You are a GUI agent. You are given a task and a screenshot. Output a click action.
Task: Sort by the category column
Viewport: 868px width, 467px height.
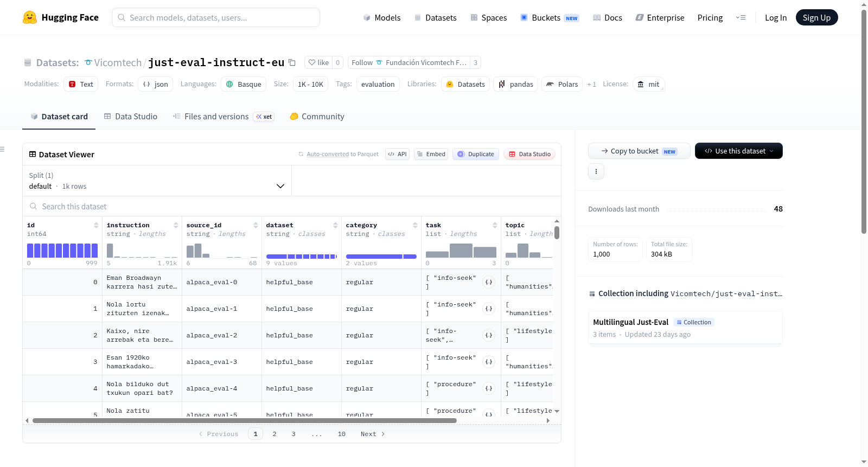coord(415,225)
